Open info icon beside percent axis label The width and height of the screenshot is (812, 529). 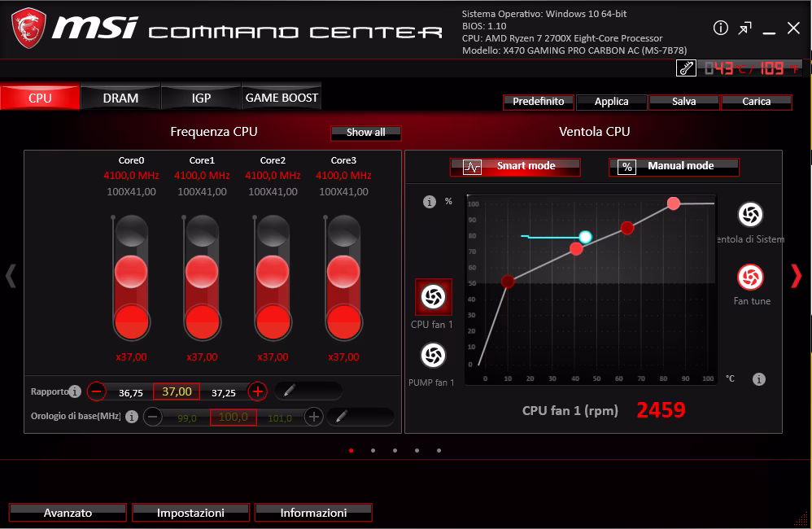(x=430, y=202)
